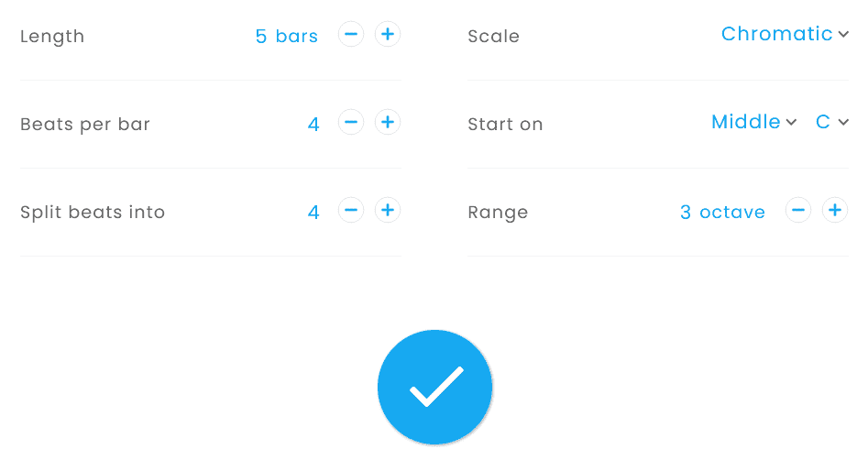Screen dimensions: 868x471
Task: Click the Scale label
Action: tap(493, 37)
